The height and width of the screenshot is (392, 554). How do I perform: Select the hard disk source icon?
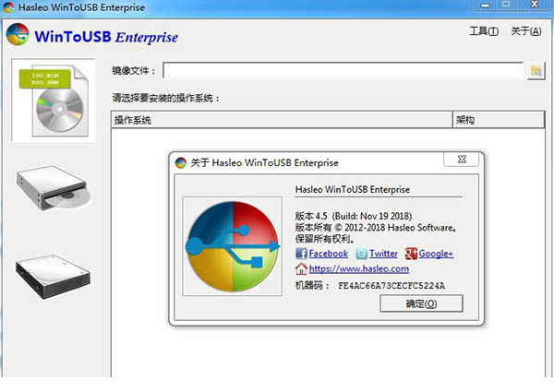coord(53,277)
